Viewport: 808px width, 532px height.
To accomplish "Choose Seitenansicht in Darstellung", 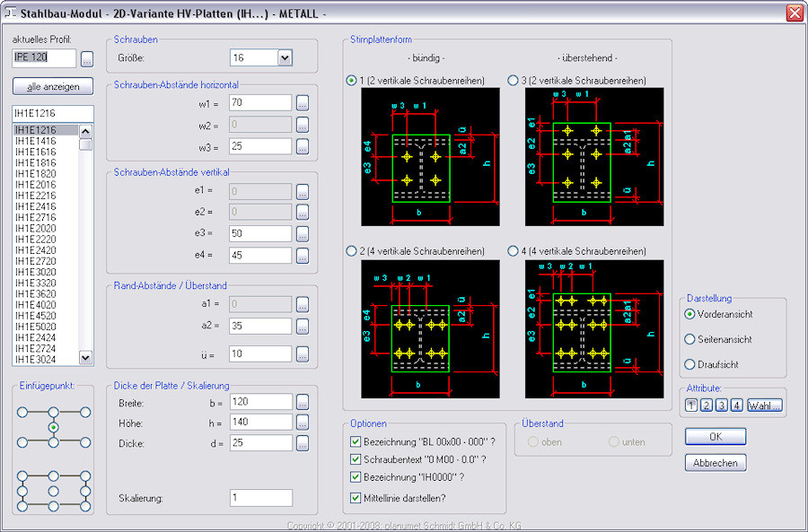I will [x=689, y=339].
